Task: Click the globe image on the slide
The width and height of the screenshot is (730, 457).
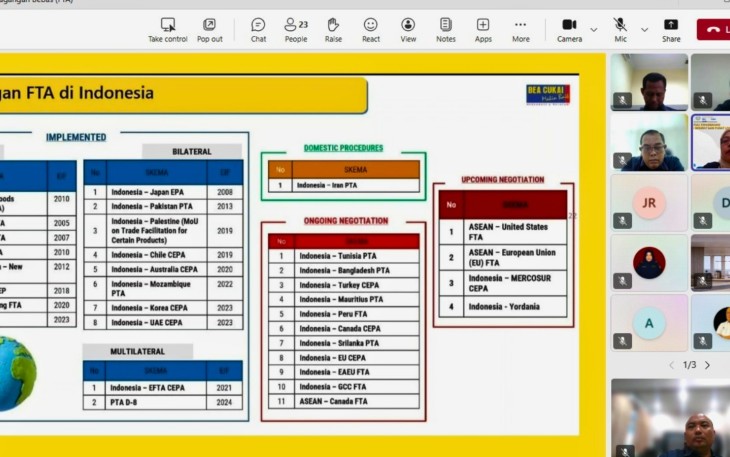Action: (17, 374)
